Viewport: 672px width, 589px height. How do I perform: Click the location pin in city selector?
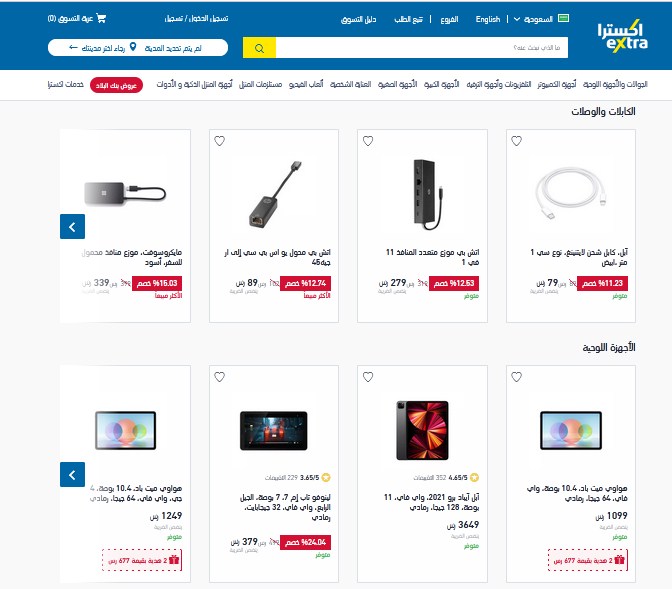click(x=133, y=47)
